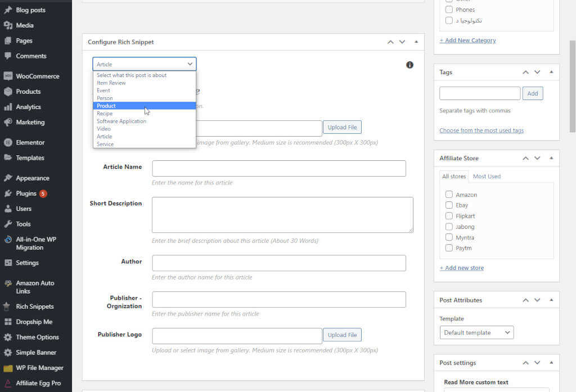This screenshot has width=576, height=392.
Task: Focus the Short Description text area
Action: [282, 215]
